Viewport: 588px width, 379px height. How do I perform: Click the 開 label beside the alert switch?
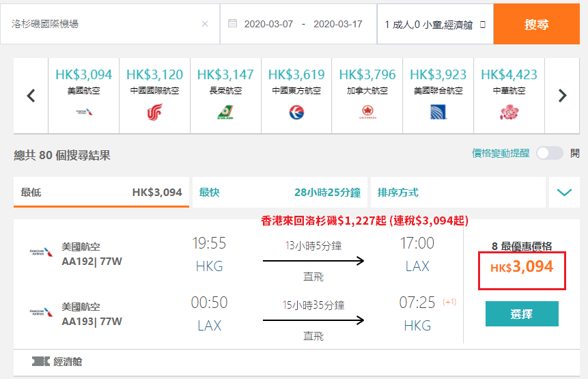pyautogui.click(x=575, y=153)
